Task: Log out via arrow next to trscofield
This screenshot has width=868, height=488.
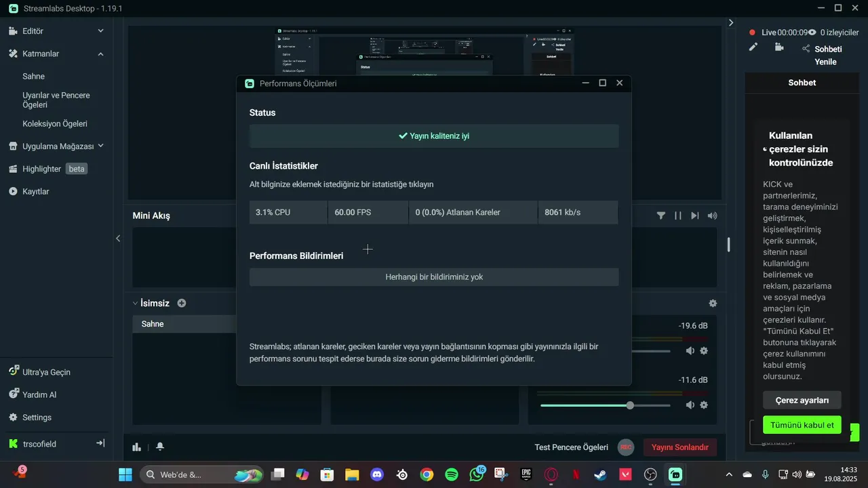Action: coord(100,443)
